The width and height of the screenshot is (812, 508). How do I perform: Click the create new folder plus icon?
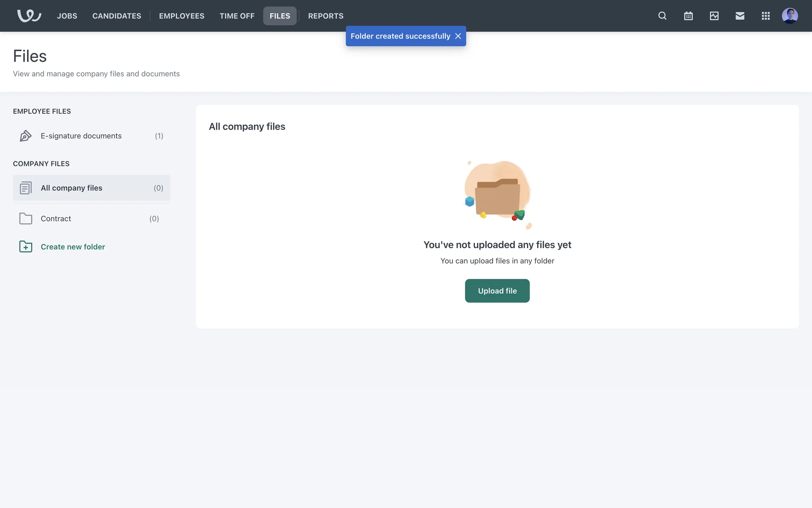click(25, 246)
